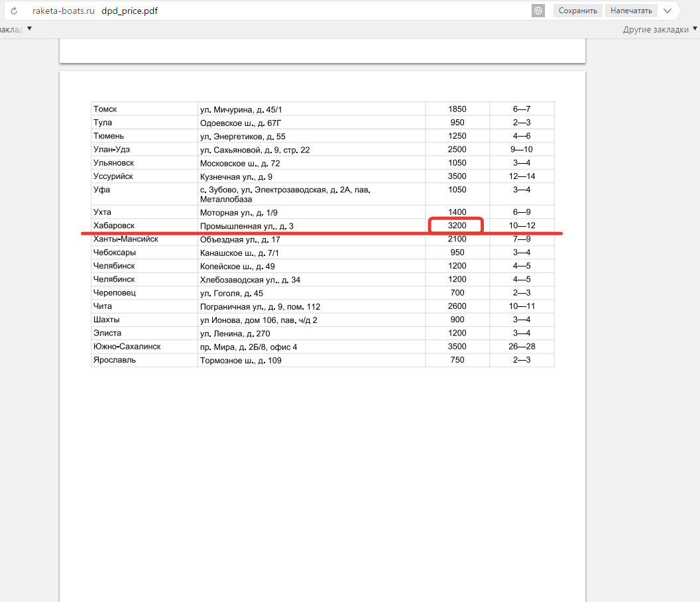Click the 10—12 delivery days cell
700x602 pixels.
coord(522,226)
